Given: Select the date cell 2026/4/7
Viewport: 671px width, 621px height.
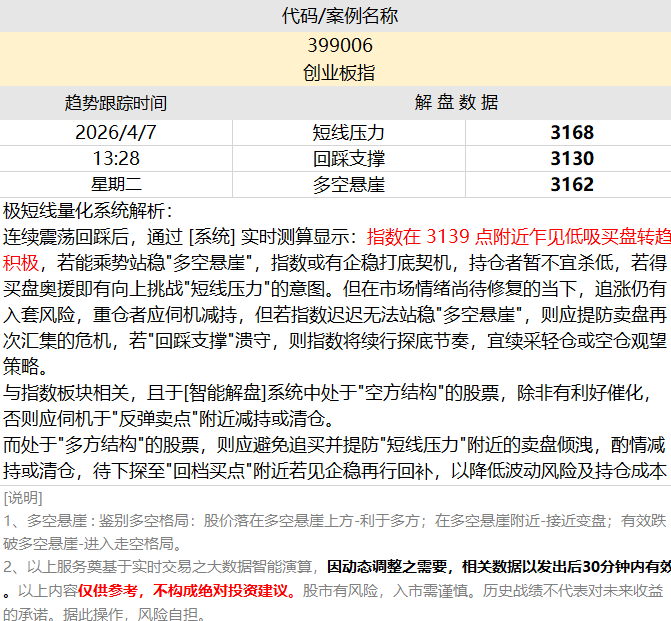Looking at the screenshot, I should pyautogui.click(x=116, y=132).
